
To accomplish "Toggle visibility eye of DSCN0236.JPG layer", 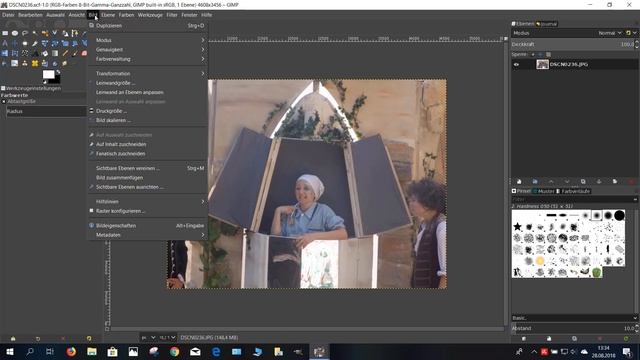I will 516,64.
